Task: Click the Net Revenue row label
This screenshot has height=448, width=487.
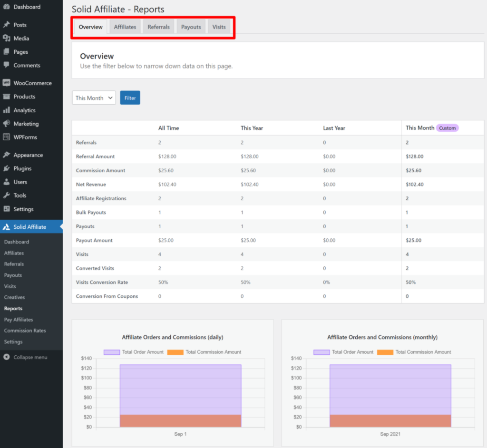Action: pos(91,185)
